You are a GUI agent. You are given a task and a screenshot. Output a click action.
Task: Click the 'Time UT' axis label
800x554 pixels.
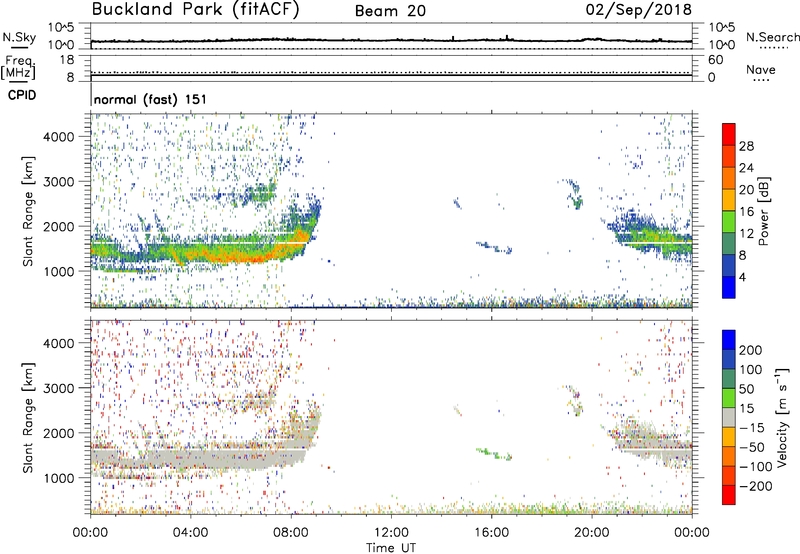click(391, 548)
